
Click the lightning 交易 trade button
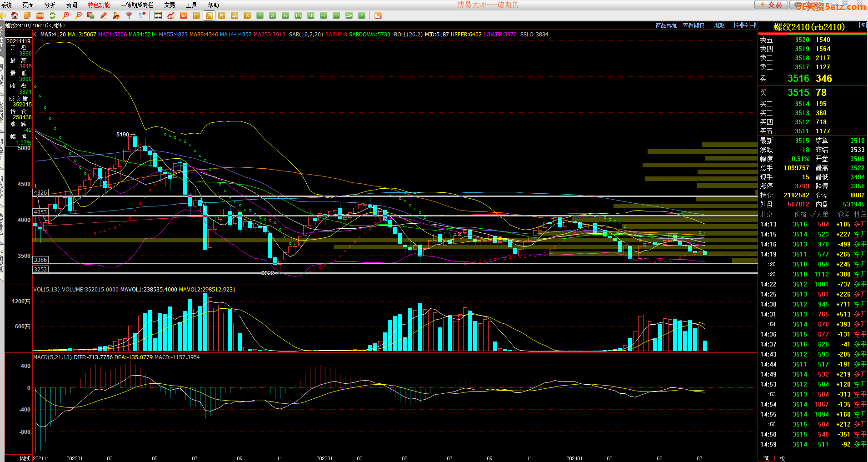pyautogui.click(x=771, y=5)
